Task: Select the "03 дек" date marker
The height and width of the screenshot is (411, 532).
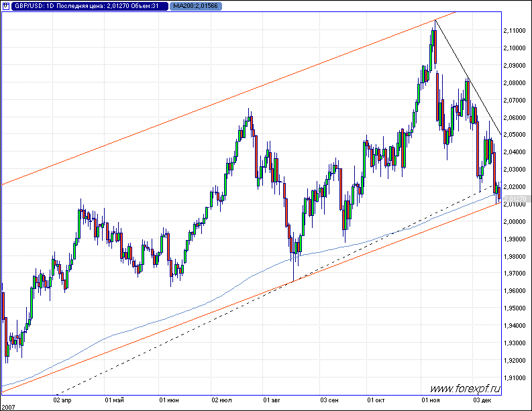Action: (x=482, y=400)
